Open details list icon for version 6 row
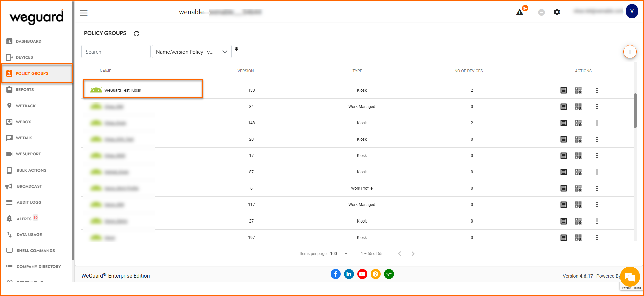 click(564, 188)
